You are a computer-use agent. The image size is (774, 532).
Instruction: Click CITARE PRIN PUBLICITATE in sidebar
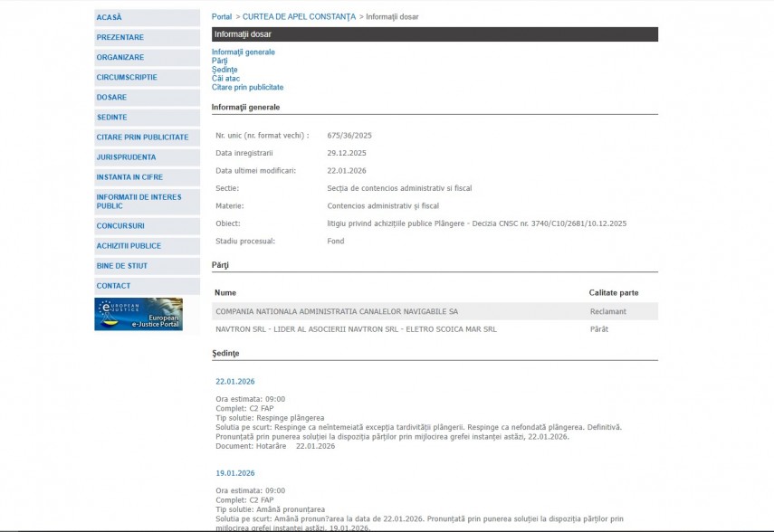tap(142, 137)
